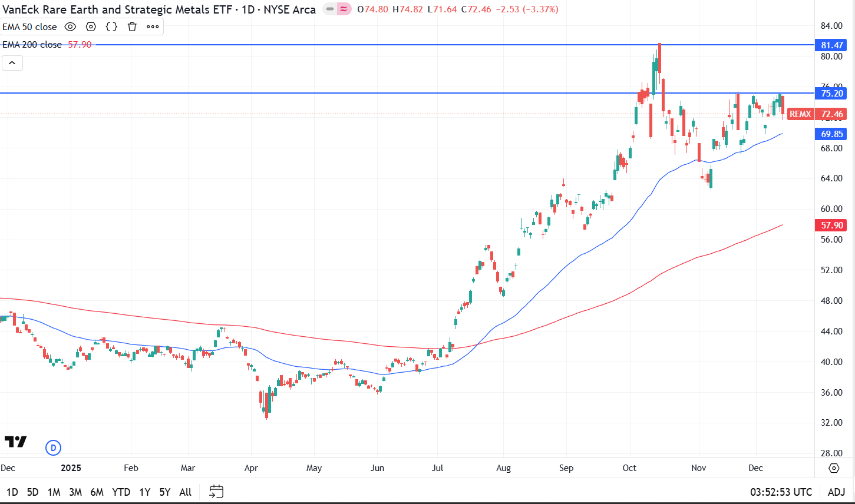This screenshot has width=855, height=504.
Task: Open EMA 50 settings hexagon icon
Action: 91,26
